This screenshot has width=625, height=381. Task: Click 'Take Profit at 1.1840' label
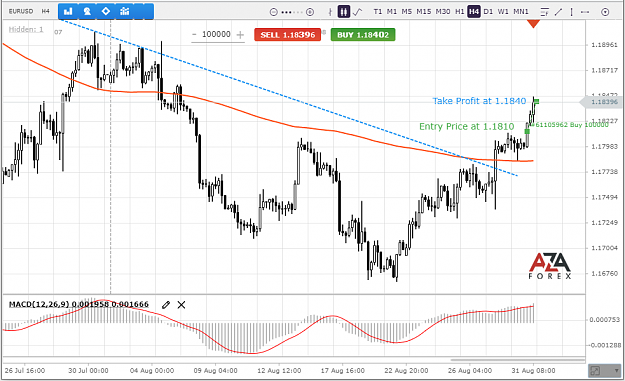480,101
